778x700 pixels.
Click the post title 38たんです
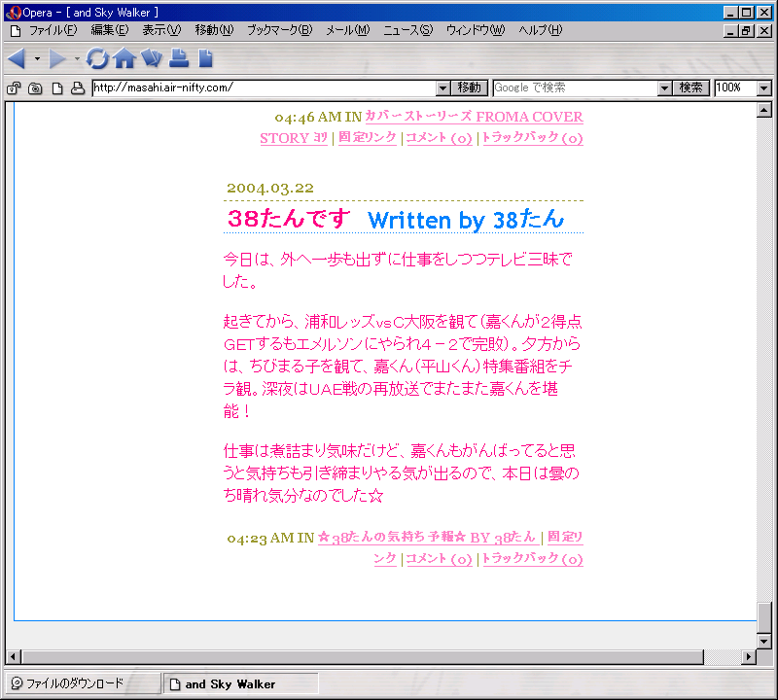[x=289, y=219]
